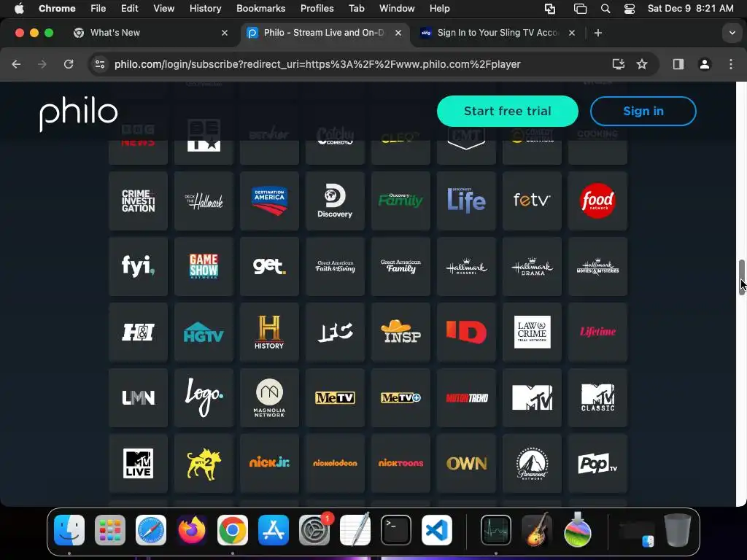Expand the tab search dropdown arrow
Screen dimensions: 747x560
point(732,33)
